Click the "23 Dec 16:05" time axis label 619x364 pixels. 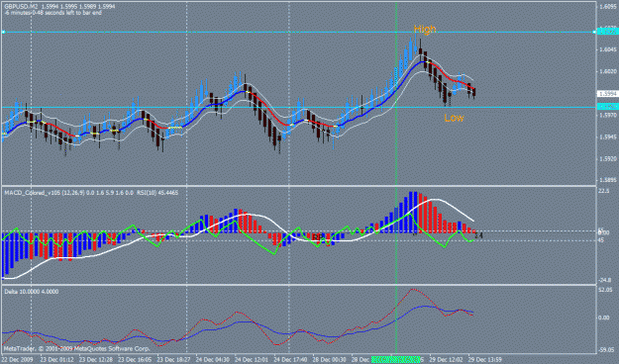135,360
